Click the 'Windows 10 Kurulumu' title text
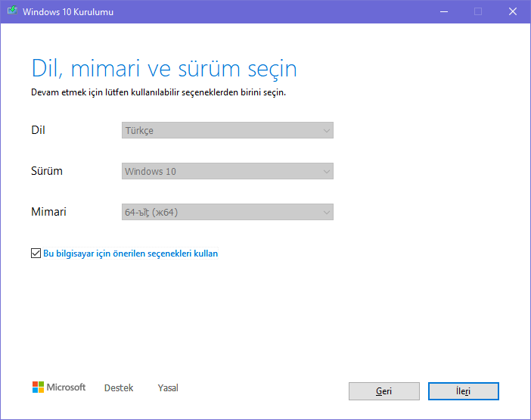The image size is (531, 420). click(x=68, y=12)
